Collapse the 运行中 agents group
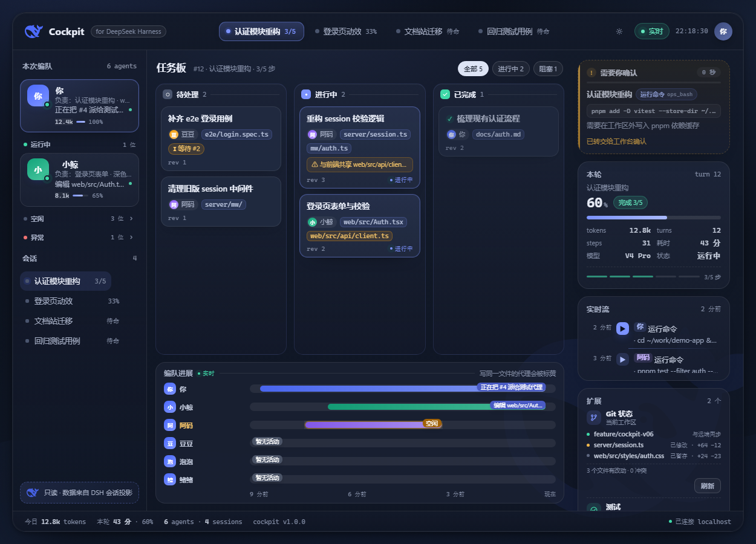This screenshot has height=544, width=756. click(79, 144)
